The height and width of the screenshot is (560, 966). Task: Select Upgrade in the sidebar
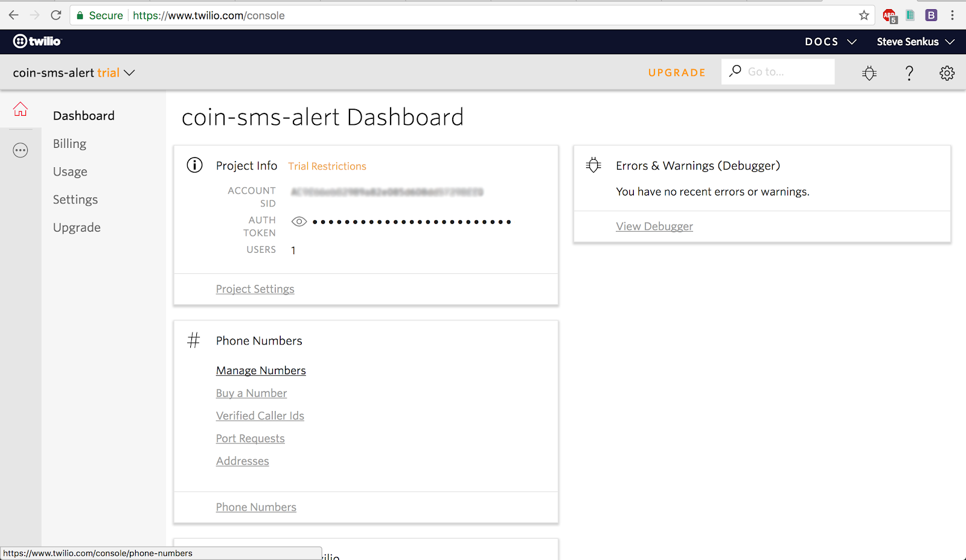point(77,227)
